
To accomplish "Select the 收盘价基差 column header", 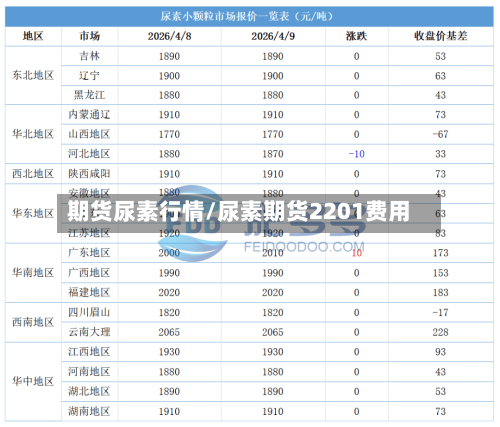I will [440, 36].
